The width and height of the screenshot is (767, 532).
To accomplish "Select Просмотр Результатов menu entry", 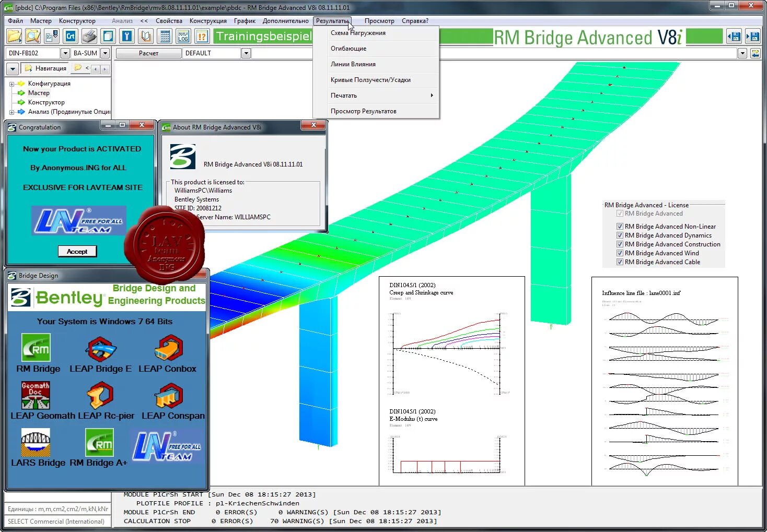I will pyautogui.click(x=376, y=111).
